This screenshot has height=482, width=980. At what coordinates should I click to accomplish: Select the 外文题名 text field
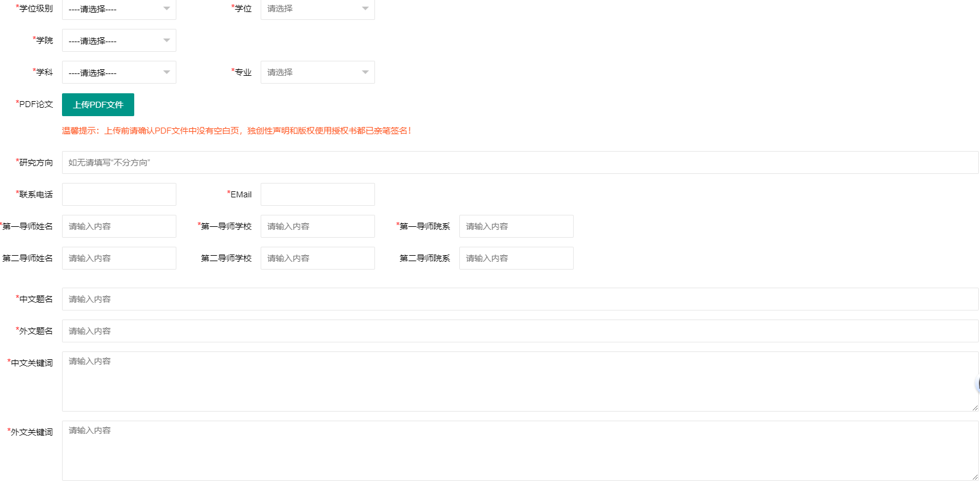coord(519,331)
